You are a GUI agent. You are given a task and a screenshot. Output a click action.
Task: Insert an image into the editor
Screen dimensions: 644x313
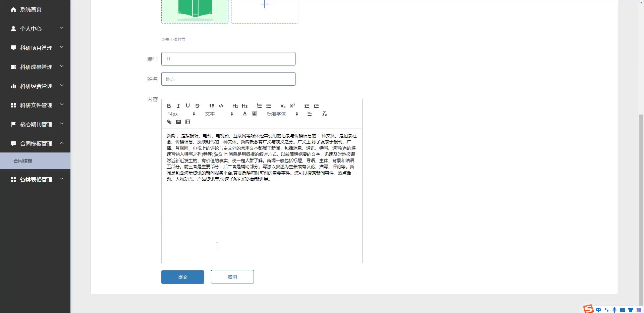point(178,122)
